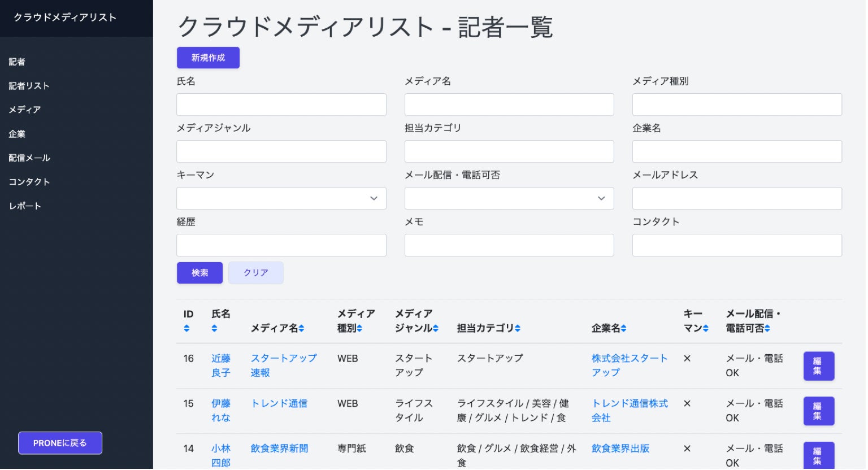The image size is (868, 470).
Task: Sort table by ID column arrows
Action: coord(186,329)
